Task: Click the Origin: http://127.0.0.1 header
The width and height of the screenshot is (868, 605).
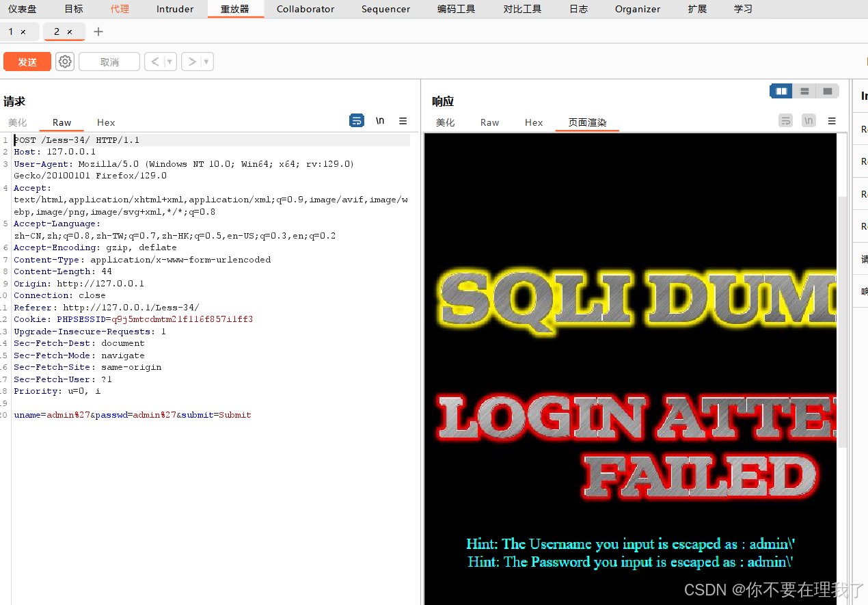Action: [x=79, y=284]
